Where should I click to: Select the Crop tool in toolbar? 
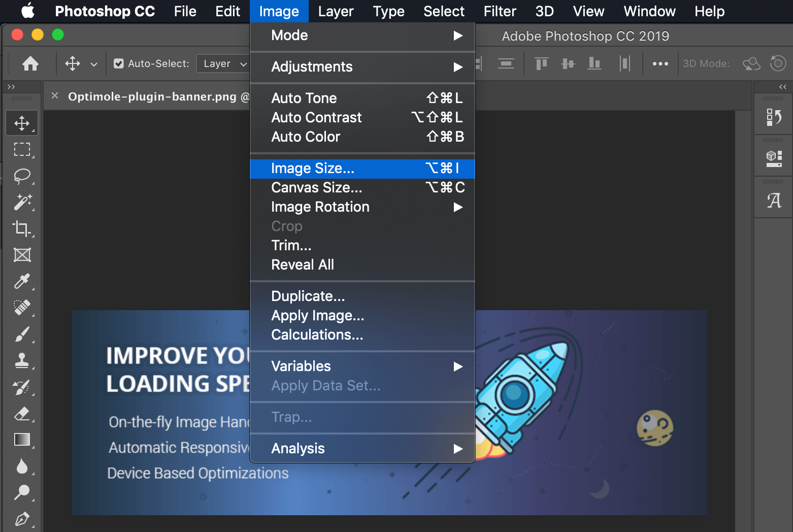click(22, 228)
